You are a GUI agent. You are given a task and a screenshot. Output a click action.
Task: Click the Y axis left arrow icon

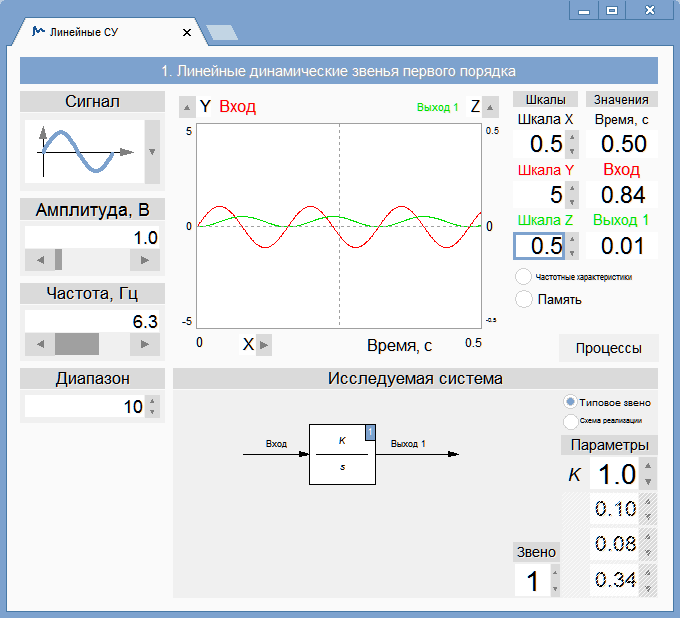pyautogui.click(x=187, y=107)
